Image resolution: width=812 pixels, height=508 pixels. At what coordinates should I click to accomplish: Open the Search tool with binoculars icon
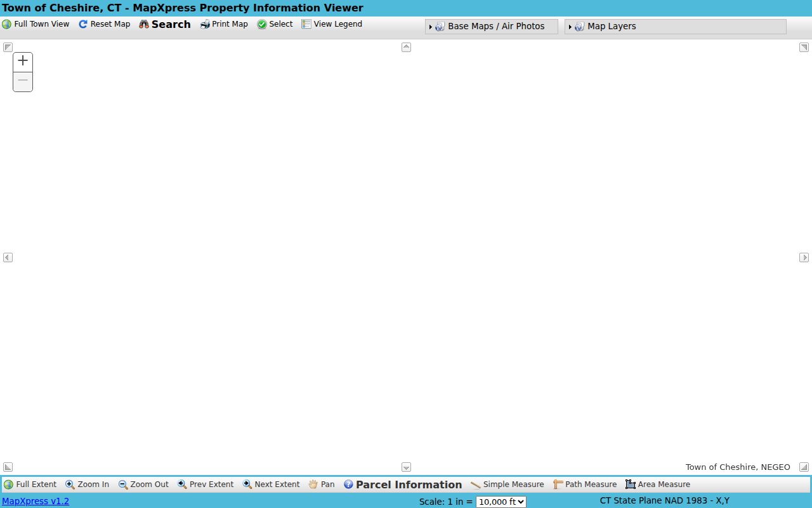tap(165, 24)
